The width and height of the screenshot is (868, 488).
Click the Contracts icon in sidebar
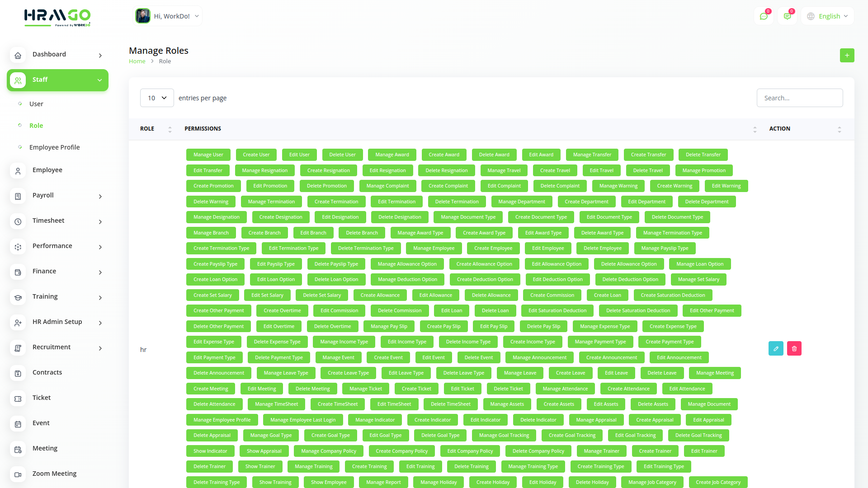18,373
